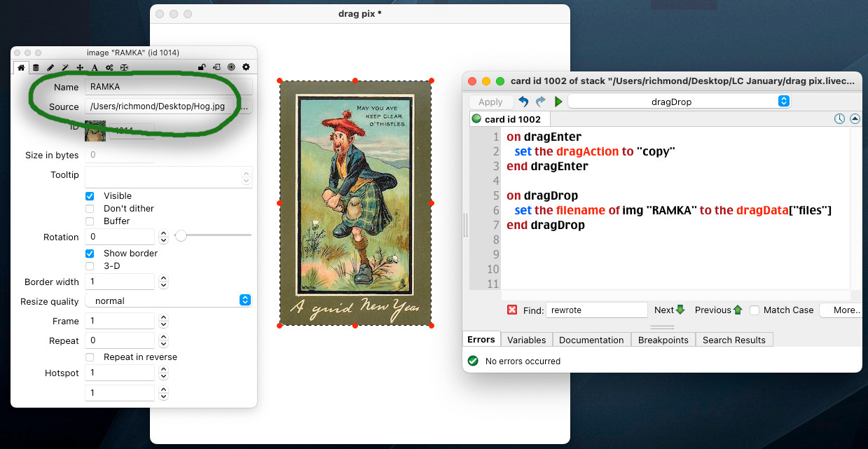Viewport: 868px width, 449px height.
Task: Click the Border width stepper arrows
Action: pyautogui.click(x=164, y=282)
